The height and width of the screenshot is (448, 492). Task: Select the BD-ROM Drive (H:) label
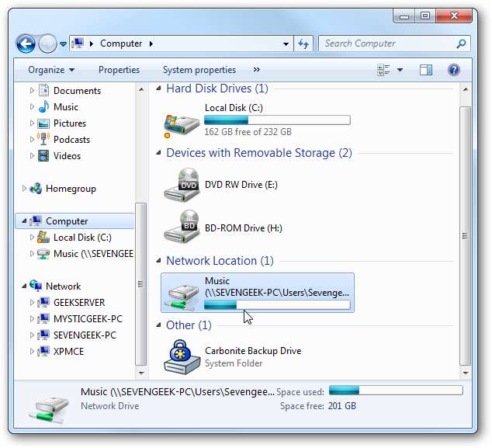click(x=243, y=228)
